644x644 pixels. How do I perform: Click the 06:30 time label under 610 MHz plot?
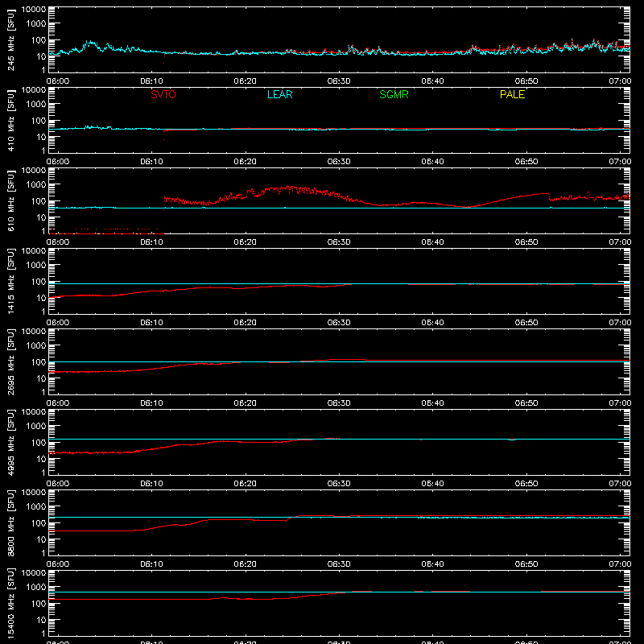coord(339,242)
